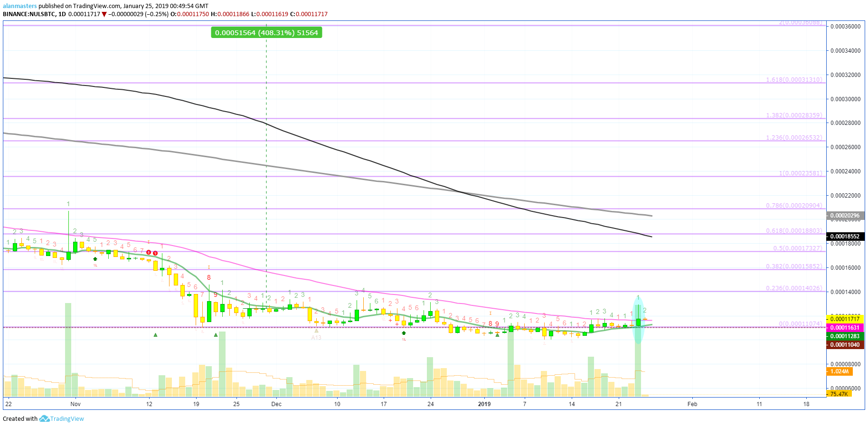
Task: Click the tall green volume bar near Nov
Action: tap(68, 350)
